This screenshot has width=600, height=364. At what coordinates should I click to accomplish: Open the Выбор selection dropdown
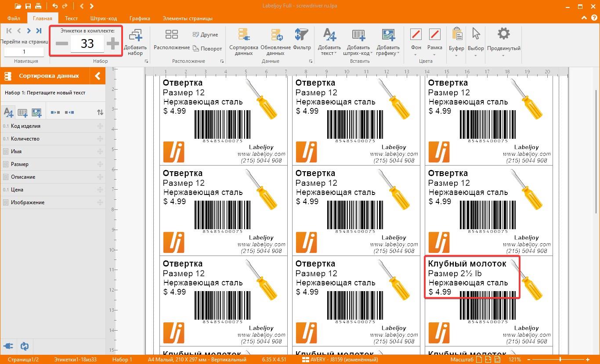click(476, 42)
